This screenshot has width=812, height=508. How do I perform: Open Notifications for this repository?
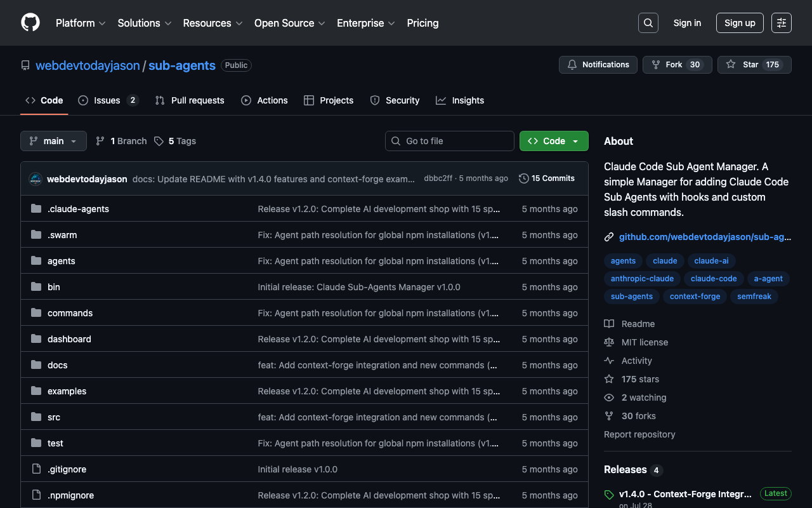coord(598,65)
